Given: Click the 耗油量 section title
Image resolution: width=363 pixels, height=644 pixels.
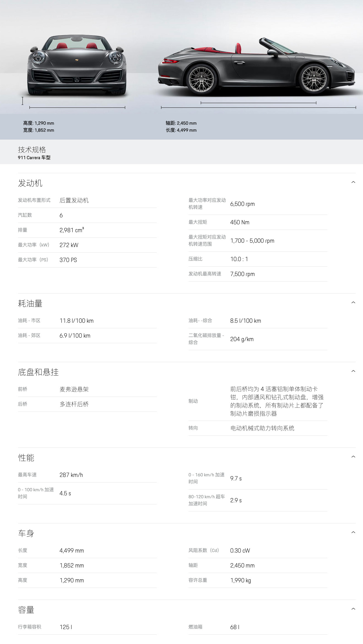Looking at the screenshot, I should [x=30, y=303].
